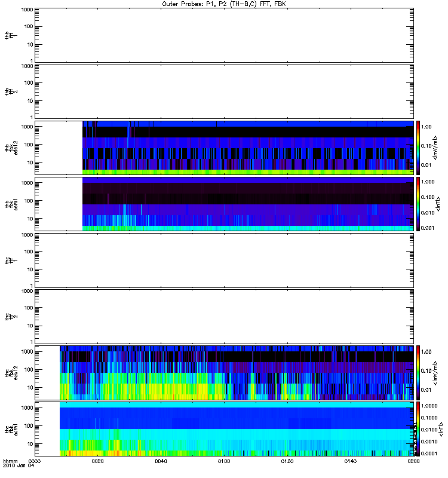
Task: Click the 0000 time axis label
Action: (35, 461)
